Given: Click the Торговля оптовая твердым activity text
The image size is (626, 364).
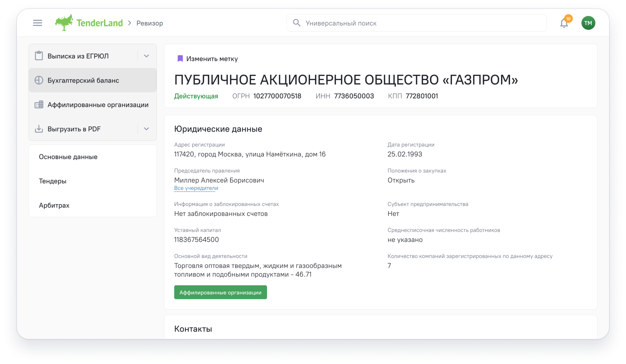Looking at the screenshot, I should 258,270.
